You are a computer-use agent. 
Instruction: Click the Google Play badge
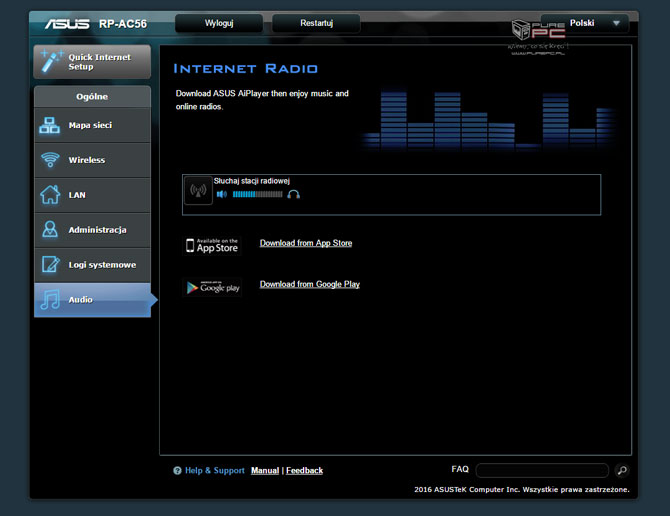[x=212, y=288]
